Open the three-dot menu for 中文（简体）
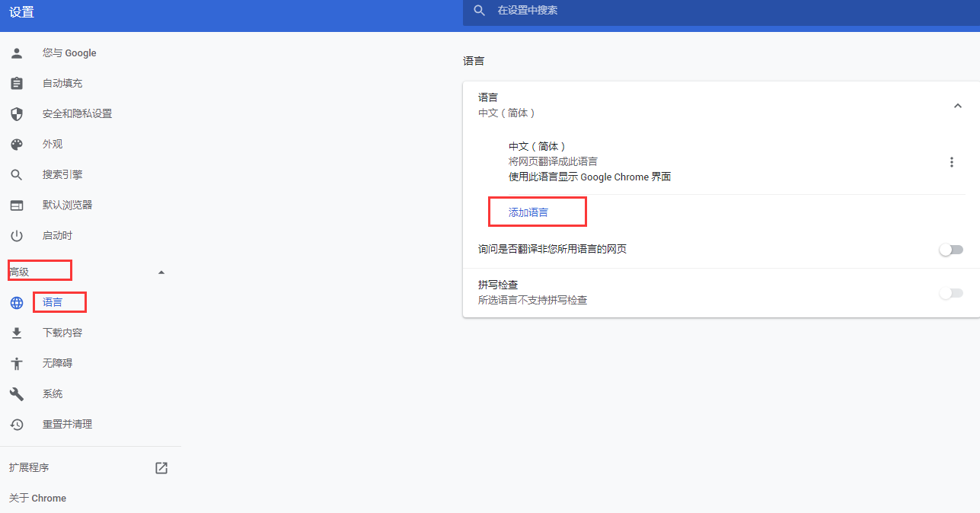This screenshot has width=980, height=513. click(951, 162)
